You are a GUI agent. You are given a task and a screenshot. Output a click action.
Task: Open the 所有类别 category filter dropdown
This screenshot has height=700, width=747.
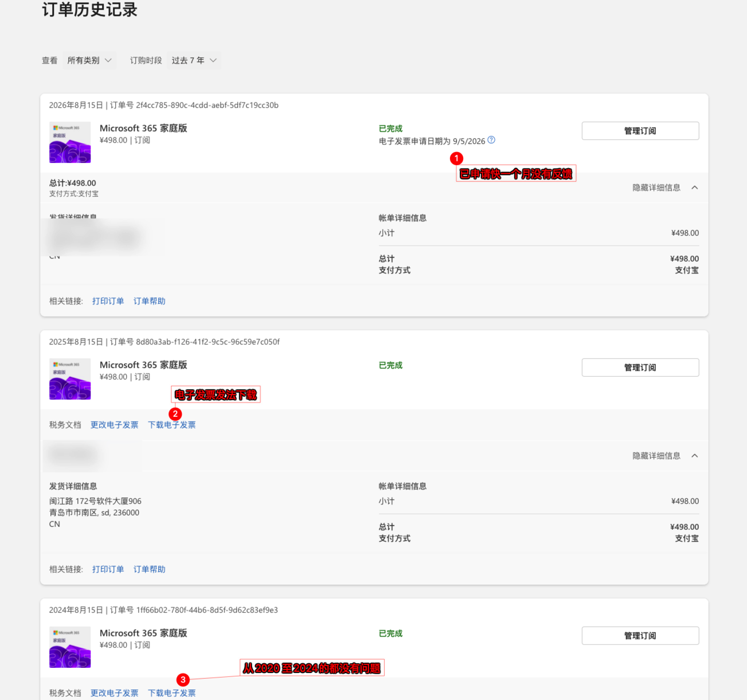point(89,60)
